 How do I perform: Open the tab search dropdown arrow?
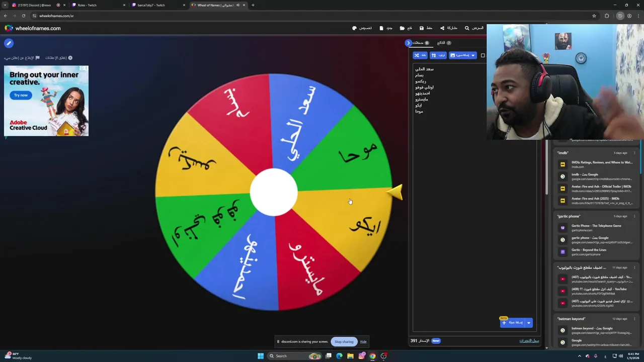point(5,5)
